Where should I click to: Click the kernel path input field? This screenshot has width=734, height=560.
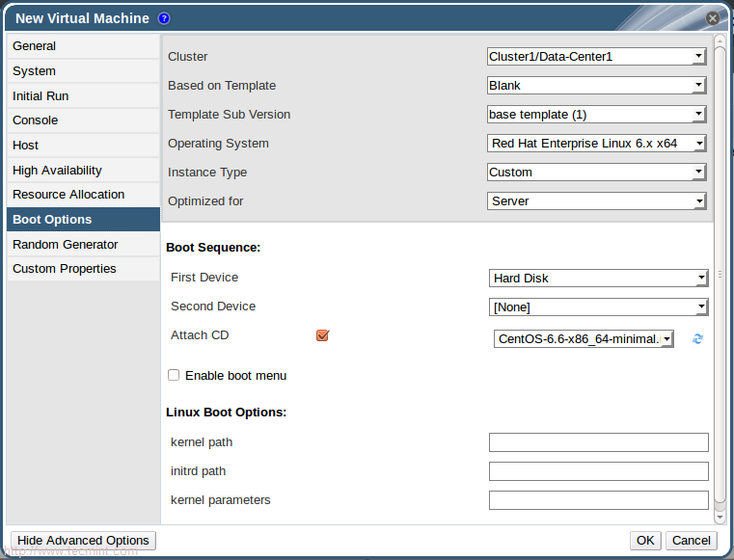[598, 442]
